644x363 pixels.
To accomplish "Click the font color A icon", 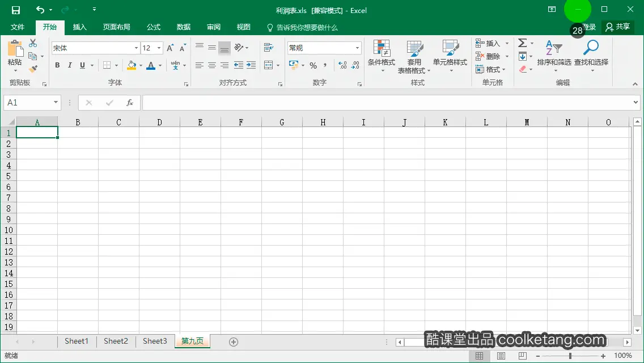I will [151, 65].
